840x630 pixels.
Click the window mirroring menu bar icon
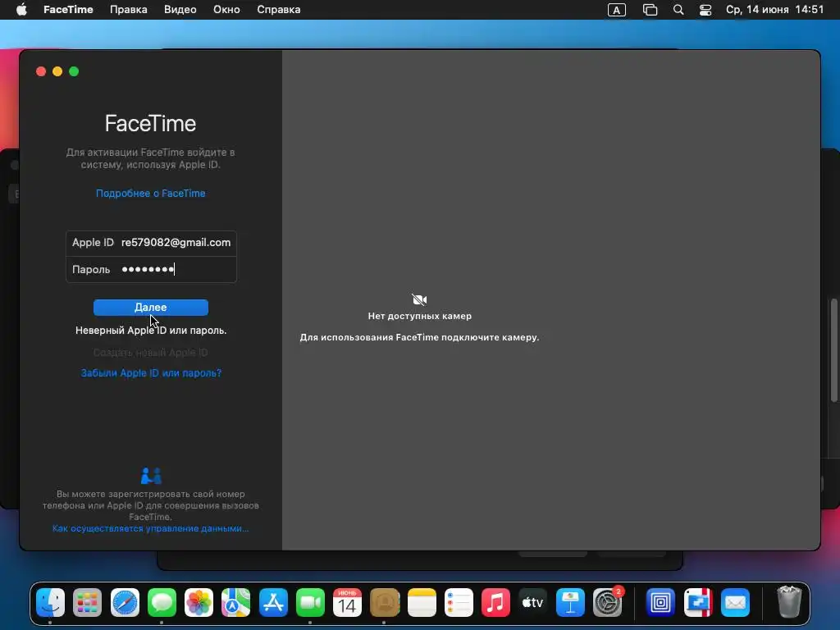tap(650, 10)
